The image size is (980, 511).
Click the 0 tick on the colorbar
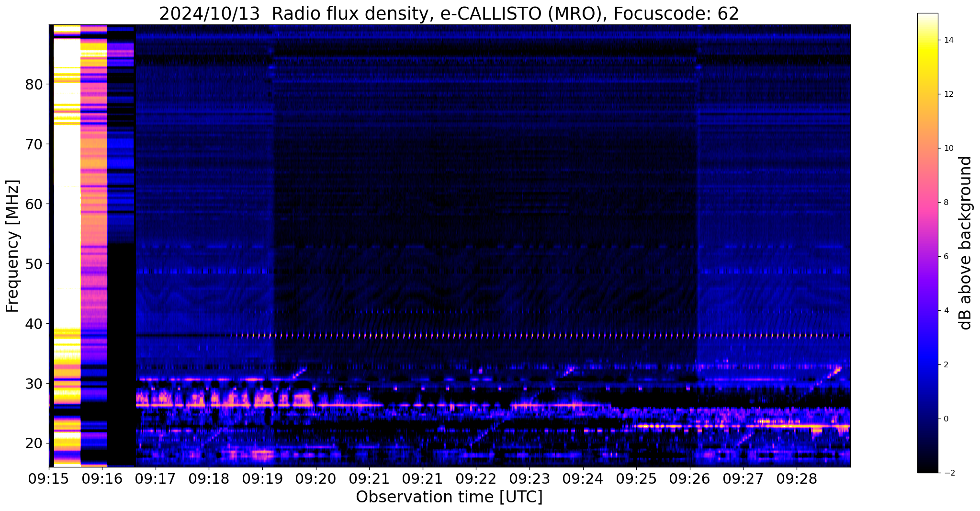click(946, 419)
